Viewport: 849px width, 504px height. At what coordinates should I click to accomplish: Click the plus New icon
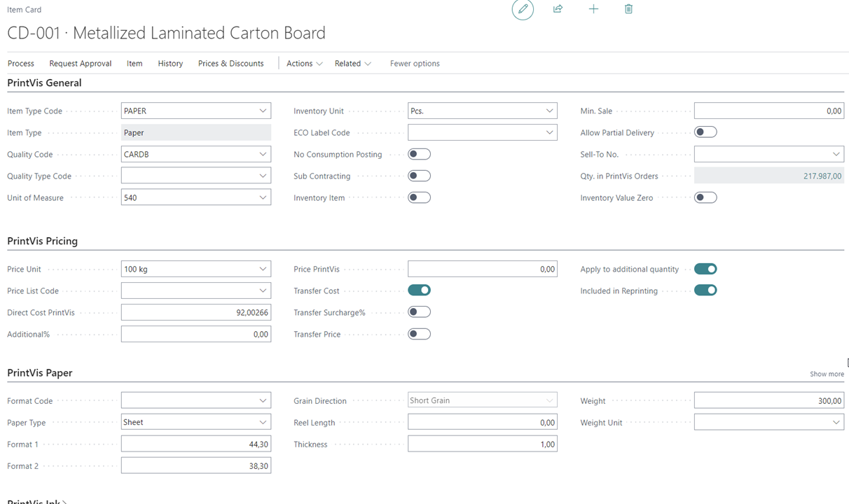coord(593,9)
